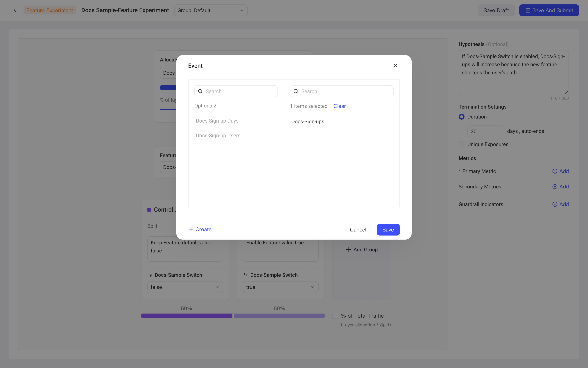The width and height of the screenshot is (588, 368).
Task: Click the plus icon in Add Group
Action: click(349, 250)
